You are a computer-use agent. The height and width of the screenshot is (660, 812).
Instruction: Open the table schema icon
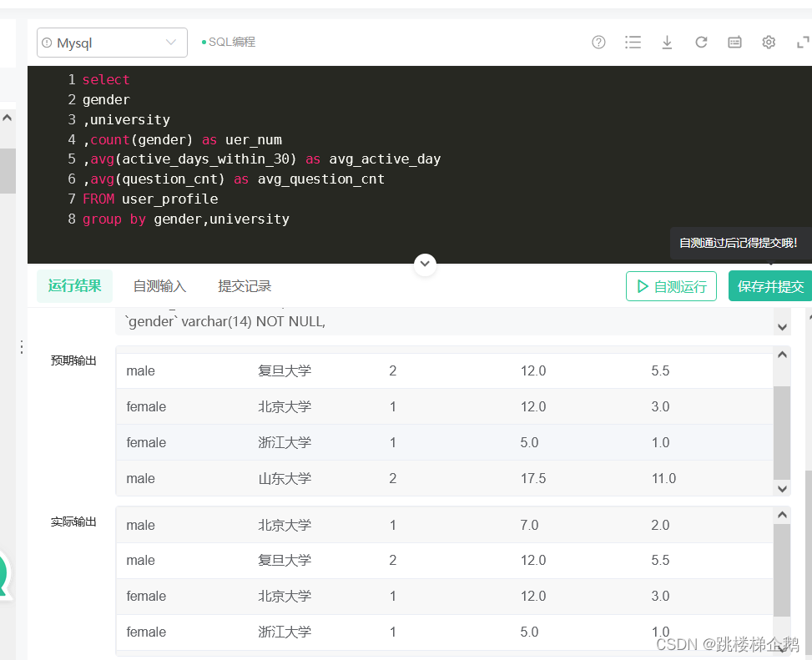pyautogui.click(x=734, y=43)
